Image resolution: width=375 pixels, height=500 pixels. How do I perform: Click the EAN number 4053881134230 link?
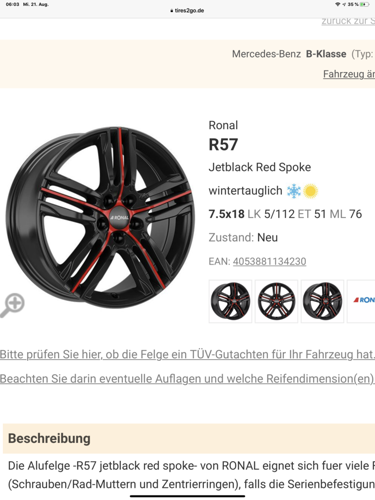point(269,261)
